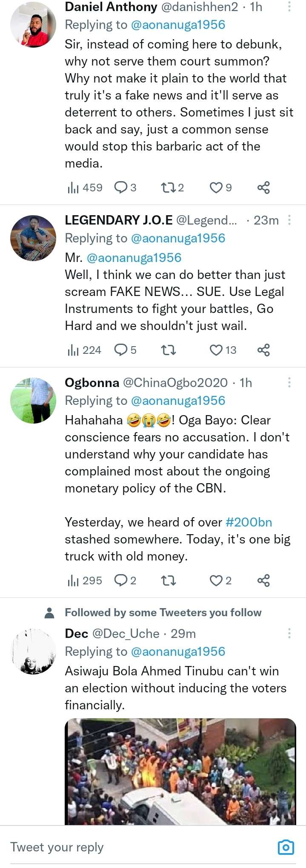Open Daniel Anthony's profile avatar

point(33,25)
